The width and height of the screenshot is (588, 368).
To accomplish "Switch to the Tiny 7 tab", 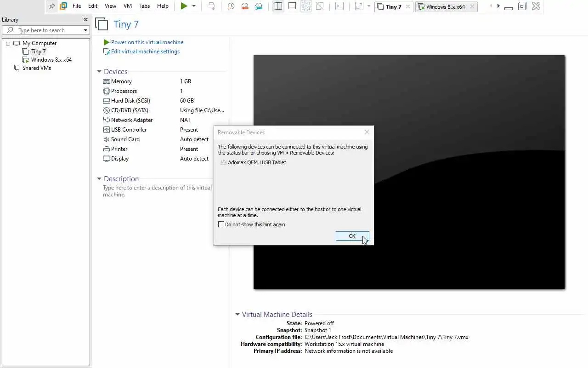I will click(393, 6).
